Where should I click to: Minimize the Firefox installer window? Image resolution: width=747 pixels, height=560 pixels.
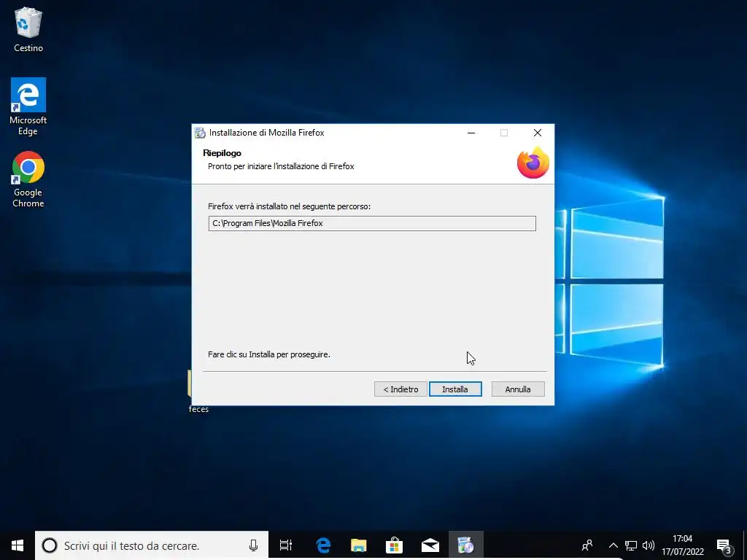[x=471, y=133]
